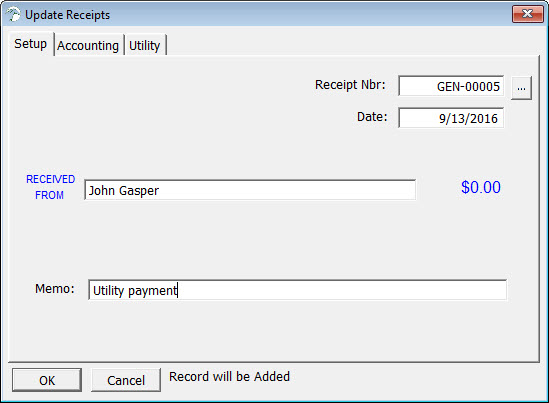
Task: Open the Receipt Nbr lookup ellipsis button
Action: [x=521, y=88]
